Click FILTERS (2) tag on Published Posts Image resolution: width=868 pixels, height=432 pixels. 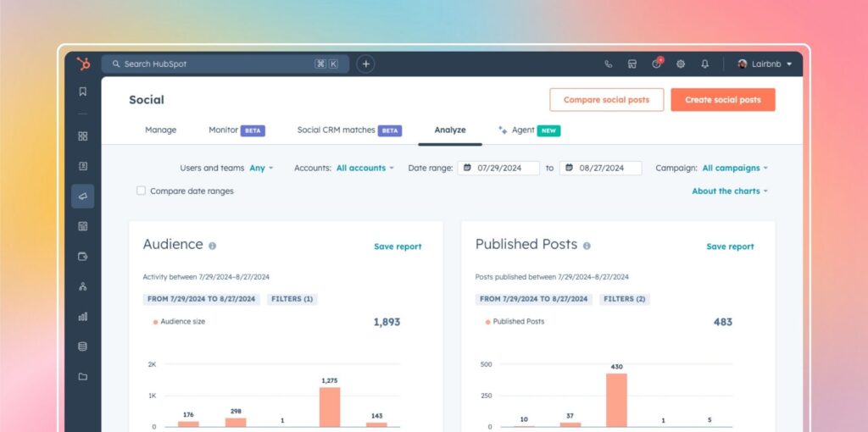point(625,299)
